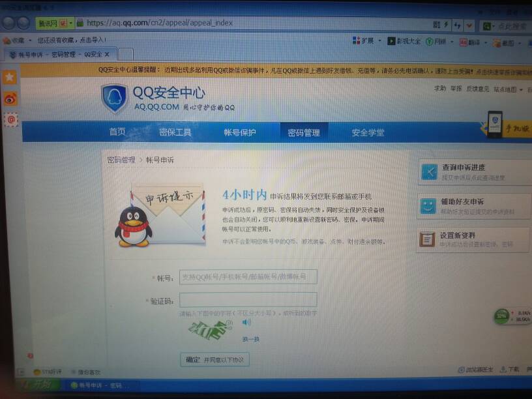This screenshot has height=399, width=532.
Task: Open the 翻译 translate toolbar item
Action: pyautogui.click(x=470, y=42)
